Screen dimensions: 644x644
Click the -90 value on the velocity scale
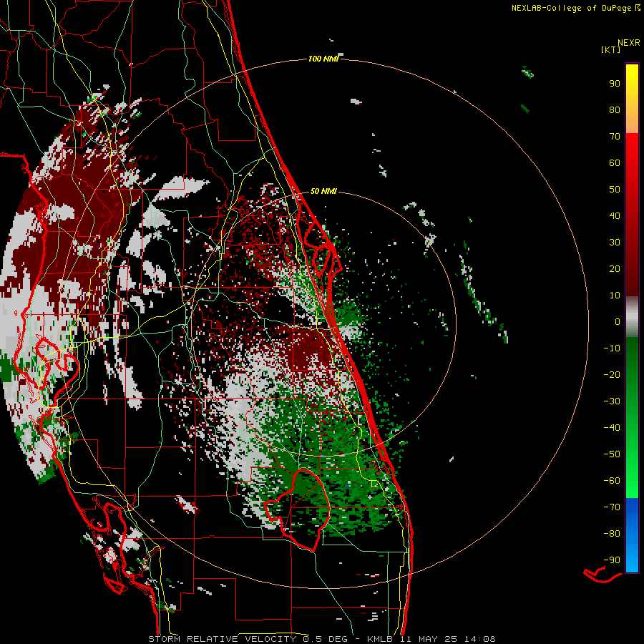click(x=612, y=560)
